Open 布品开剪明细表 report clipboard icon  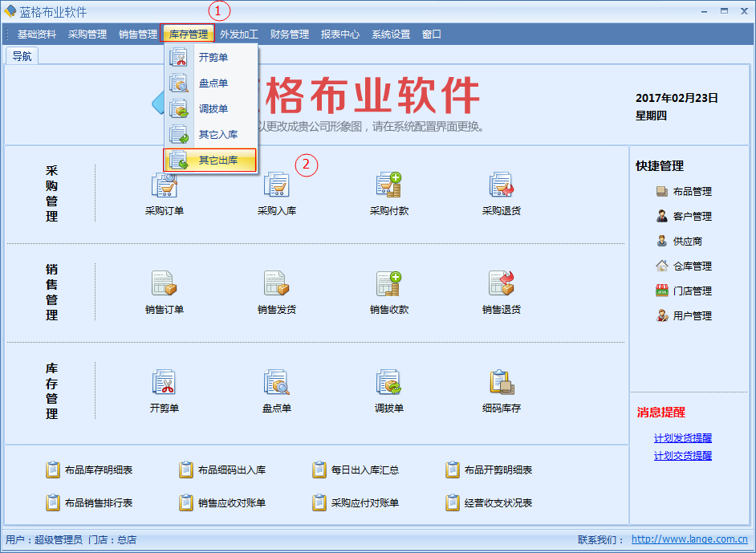453,470
